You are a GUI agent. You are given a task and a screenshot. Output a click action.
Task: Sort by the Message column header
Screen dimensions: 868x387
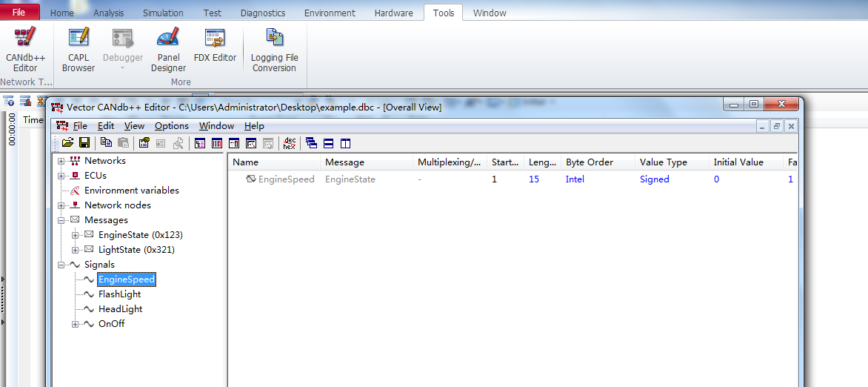pos(367,162)
